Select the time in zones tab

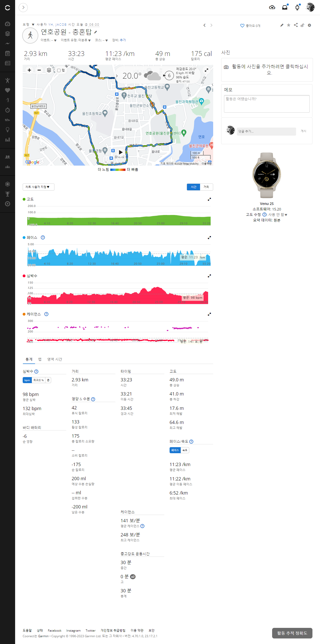point(55,359)
